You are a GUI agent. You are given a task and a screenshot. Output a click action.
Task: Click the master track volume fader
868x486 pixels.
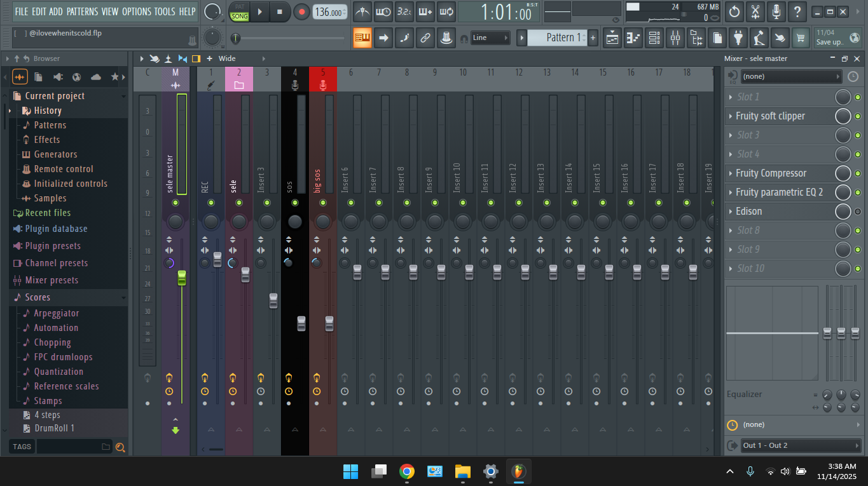coord(182,278)
